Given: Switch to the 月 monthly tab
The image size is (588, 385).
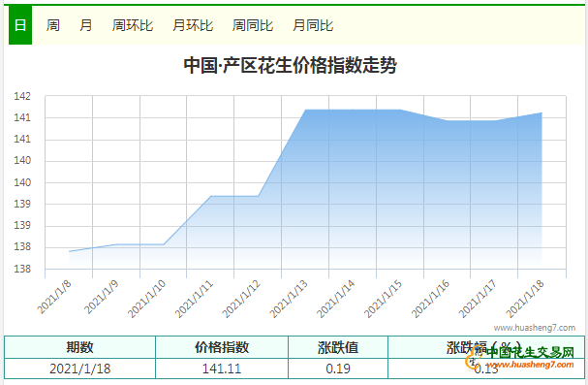Looking at the screenshot, I should (x=86, y=25).
